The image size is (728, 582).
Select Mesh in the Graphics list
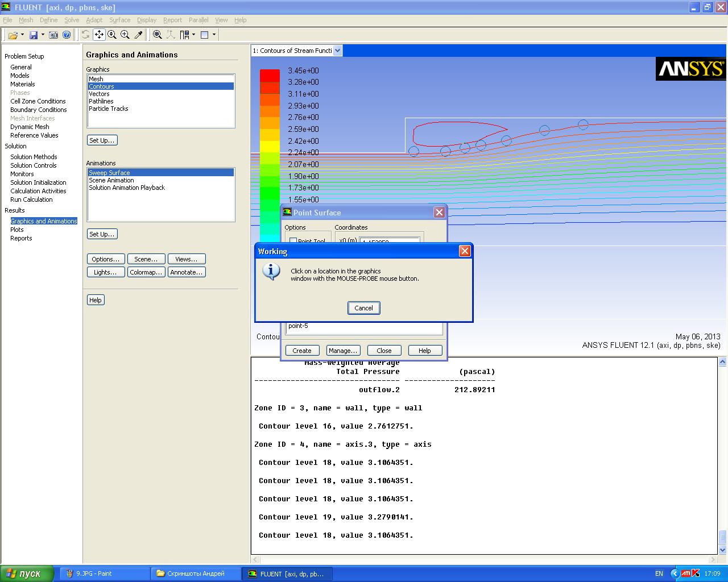[x=160, y=79]
